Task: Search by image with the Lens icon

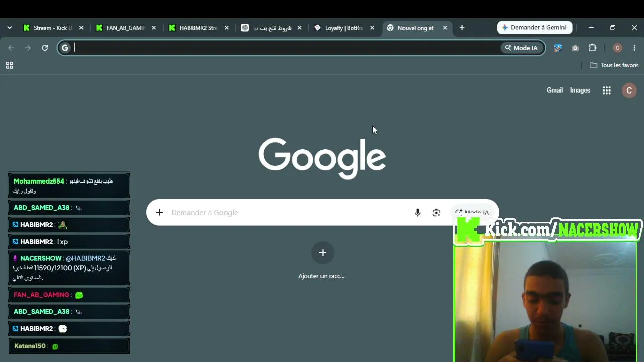Action: (x=436, y=213)
